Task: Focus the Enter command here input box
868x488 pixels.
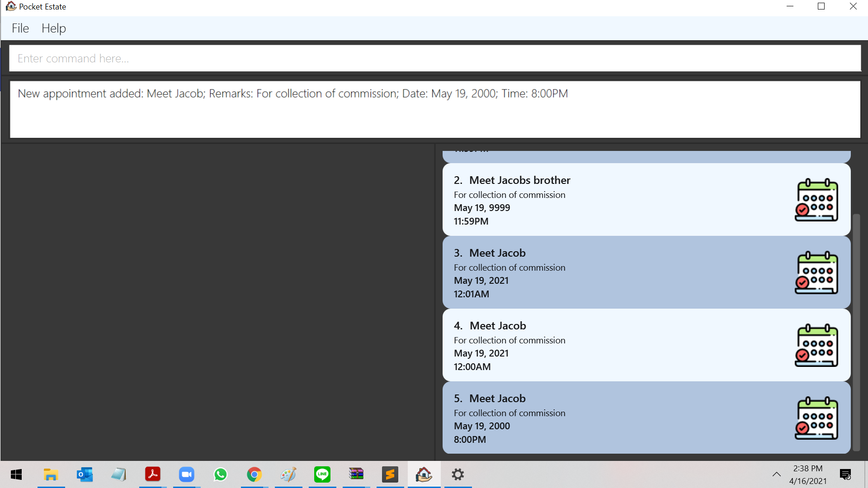Action: (434, 58)
